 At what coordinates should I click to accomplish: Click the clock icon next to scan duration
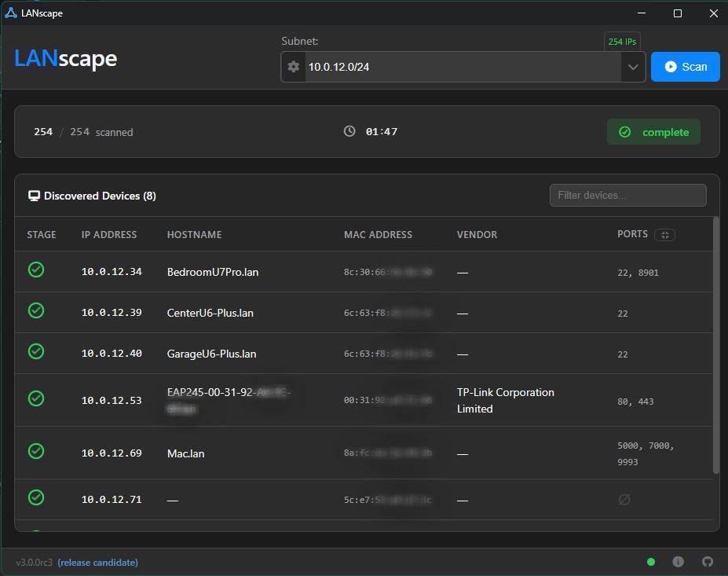click(x=349, y=131)
